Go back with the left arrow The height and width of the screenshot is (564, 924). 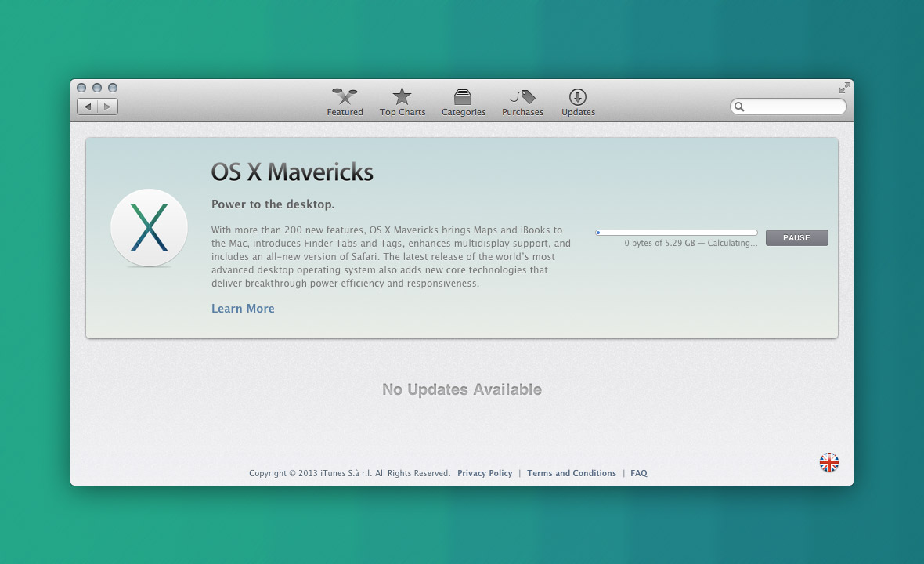coord(87,107)
